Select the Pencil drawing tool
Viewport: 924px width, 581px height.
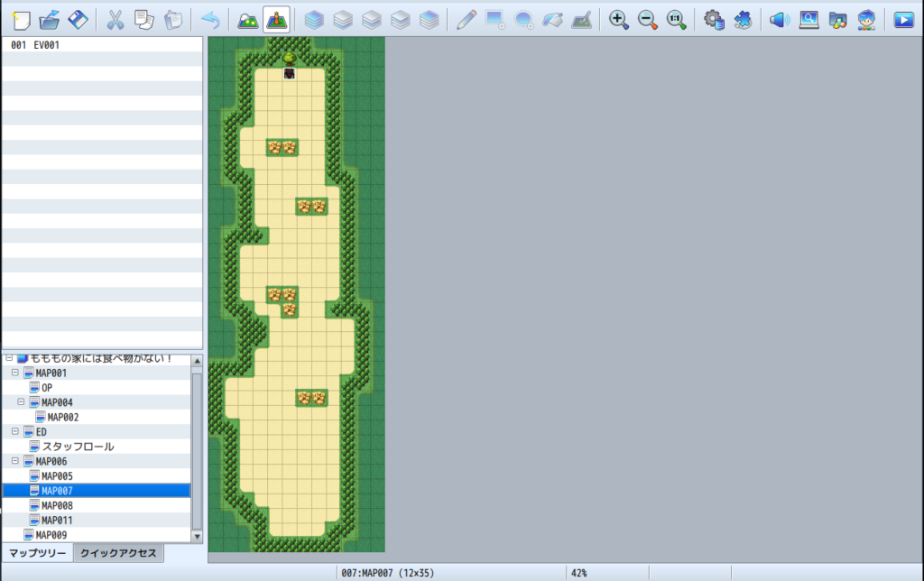pyautogui.click(x=466, y=19)
